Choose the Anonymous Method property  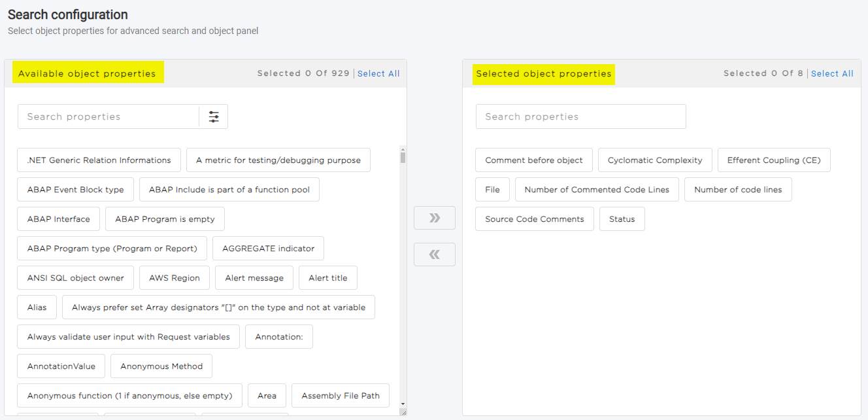161,366
